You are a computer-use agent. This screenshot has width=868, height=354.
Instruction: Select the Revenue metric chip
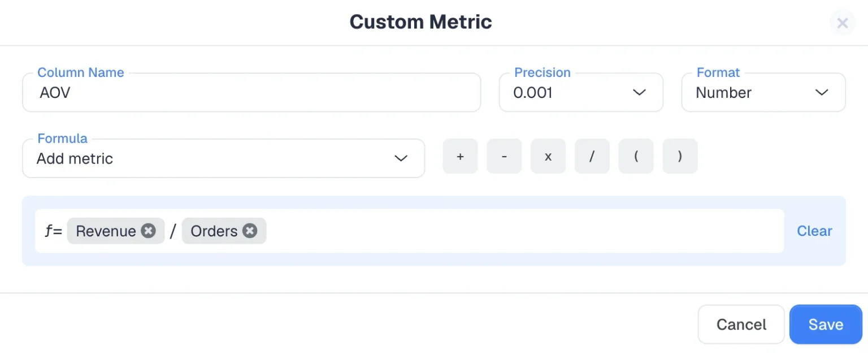pos(106,231)
